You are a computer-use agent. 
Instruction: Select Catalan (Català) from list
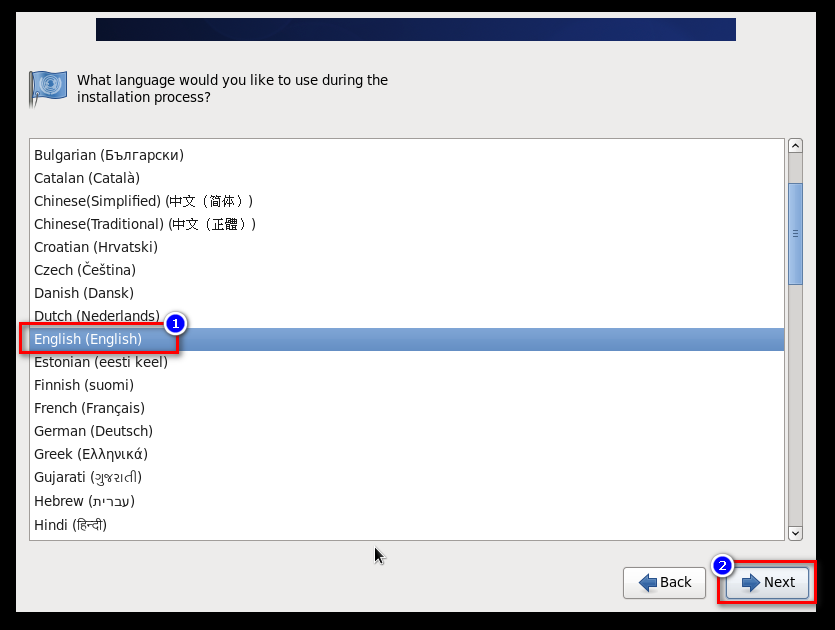(x=407, y=178)
